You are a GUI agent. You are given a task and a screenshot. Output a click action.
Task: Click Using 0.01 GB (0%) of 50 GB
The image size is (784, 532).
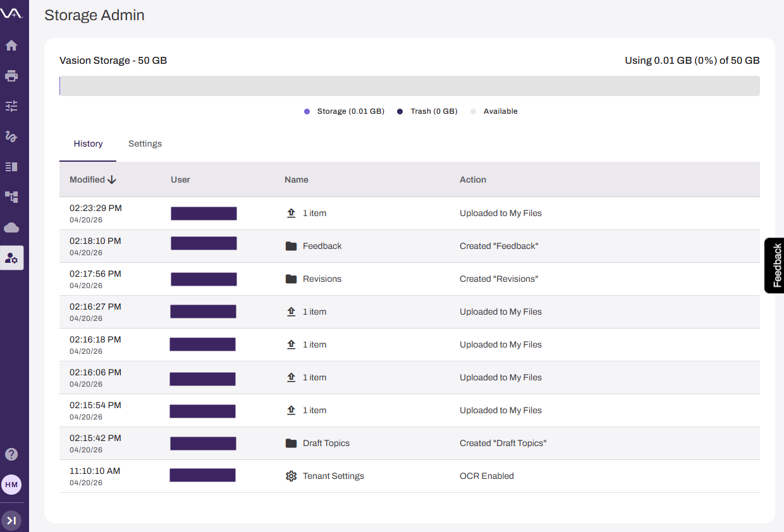tap(692, 61)
